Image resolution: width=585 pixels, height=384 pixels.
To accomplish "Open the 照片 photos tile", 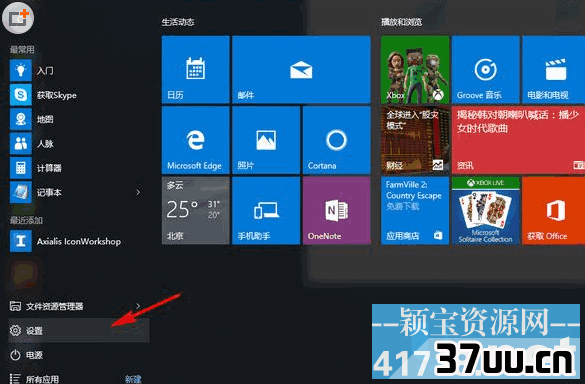I will 266,140.
